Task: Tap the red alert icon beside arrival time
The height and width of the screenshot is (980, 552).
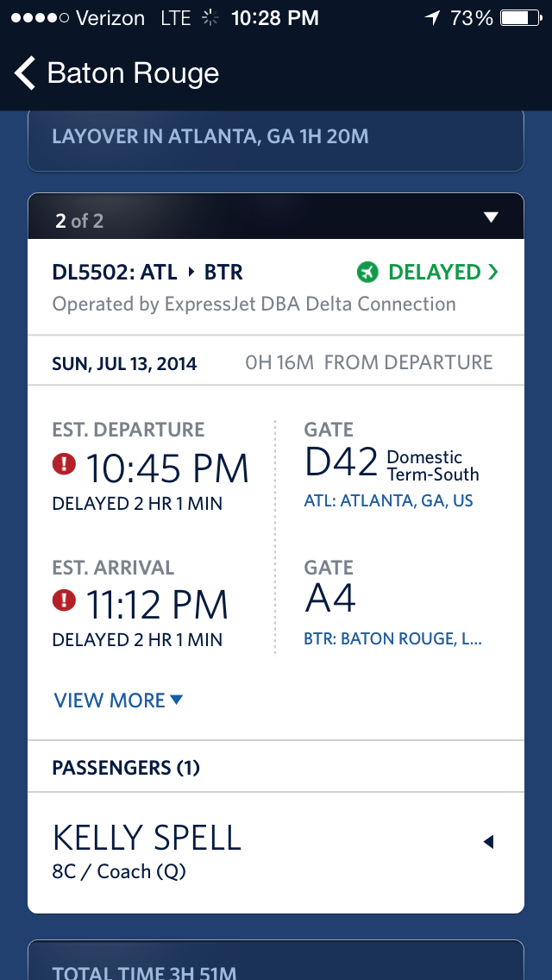Action: 64,600
